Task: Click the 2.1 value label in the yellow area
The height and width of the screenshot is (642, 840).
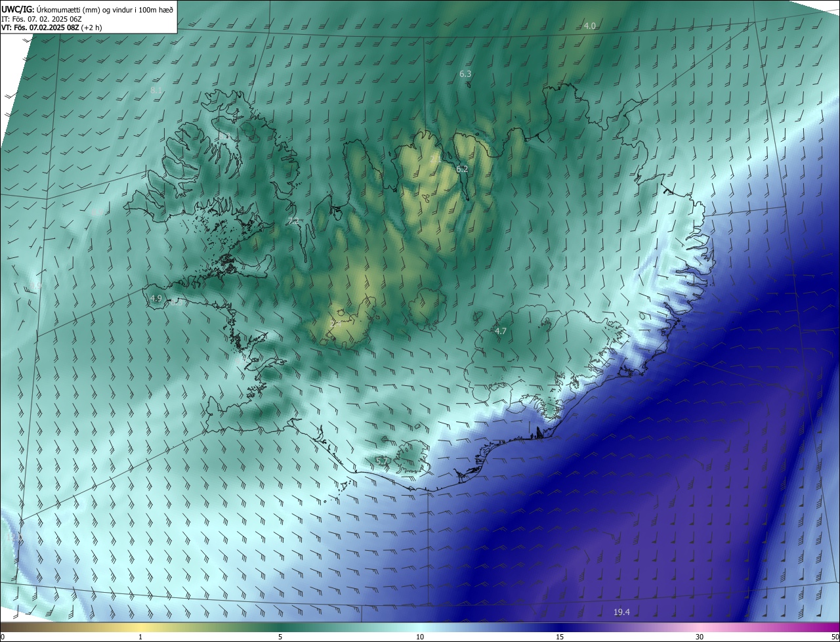Action: click(435, 160)
